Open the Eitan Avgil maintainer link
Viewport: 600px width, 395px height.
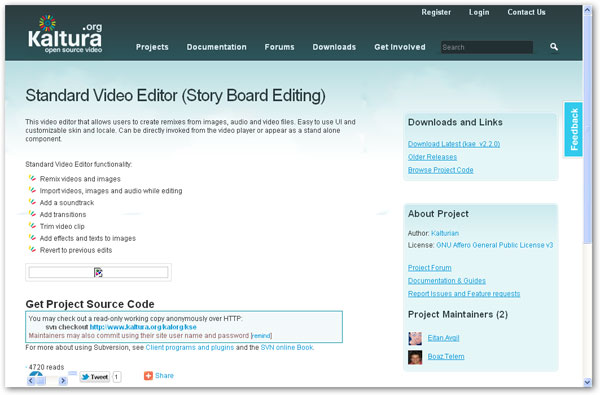(443, 338)
